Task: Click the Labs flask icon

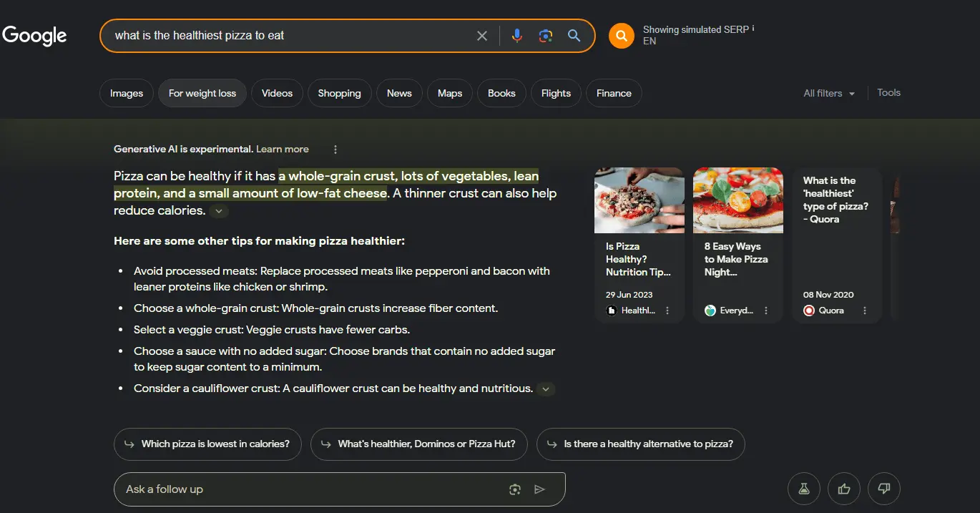Action: (x=804, y=489)
